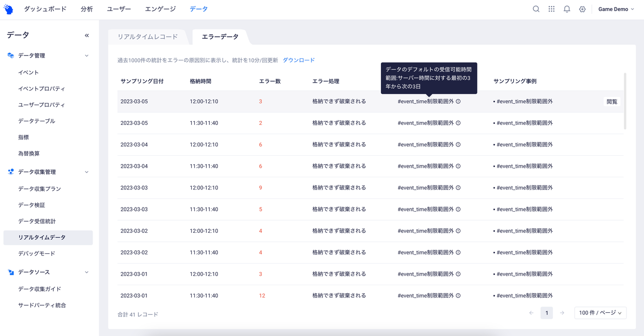Click the 閲覧 button in first row
Screen dimensions: 644x336
click(x=612, y=101)
